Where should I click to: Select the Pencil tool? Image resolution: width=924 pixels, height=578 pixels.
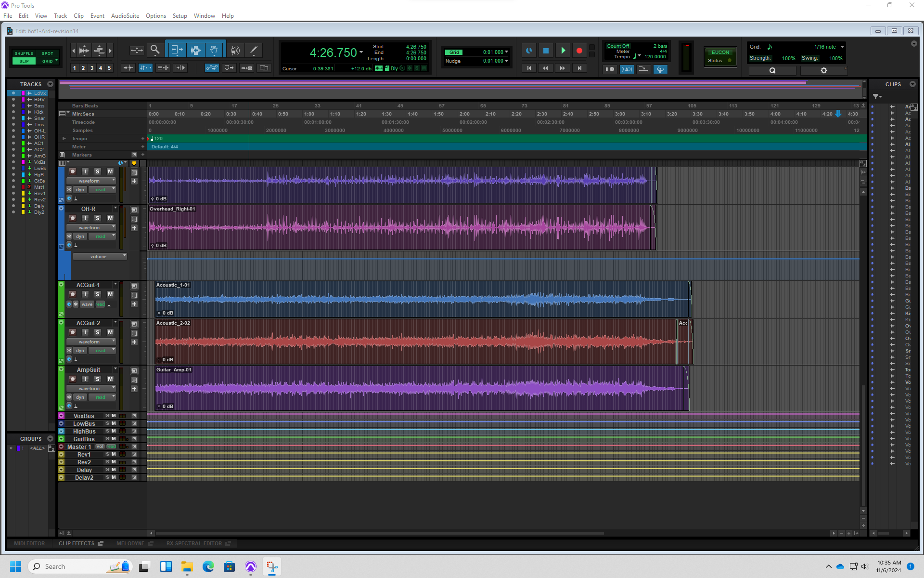click(x=254, y=50)
